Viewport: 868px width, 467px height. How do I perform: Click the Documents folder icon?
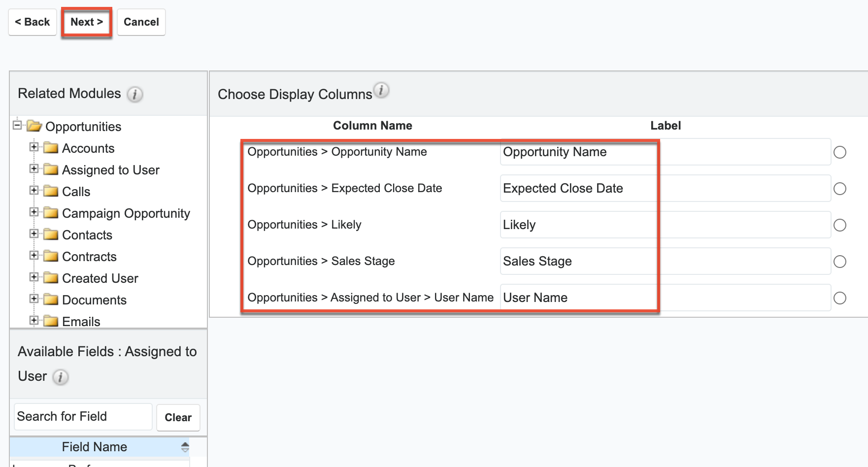tap(51, 300)
